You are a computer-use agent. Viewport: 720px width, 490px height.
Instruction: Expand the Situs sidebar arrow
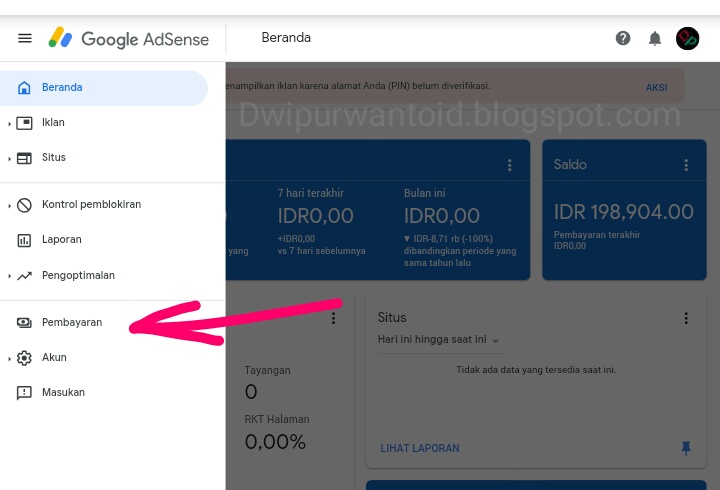tap(9, 159)
